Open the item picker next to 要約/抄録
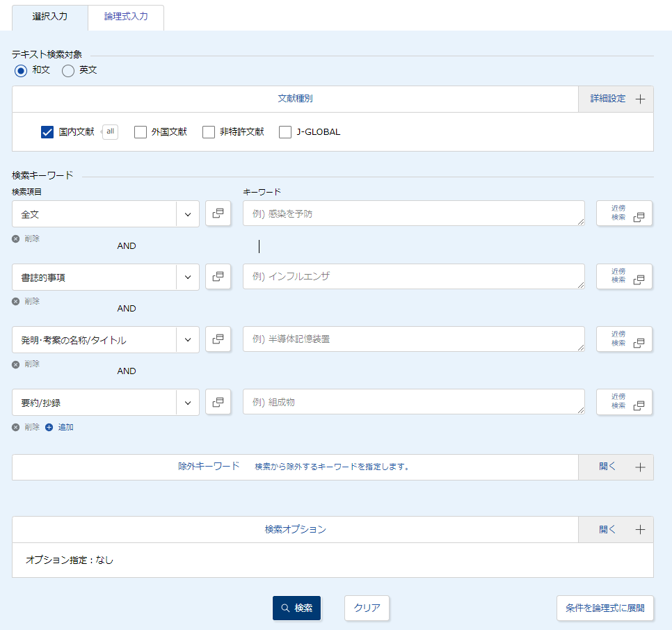672x630 pixels. (218, 402)
